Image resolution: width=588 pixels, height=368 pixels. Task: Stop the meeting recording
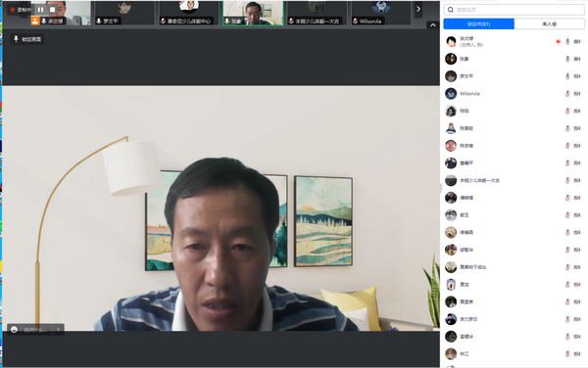point(53,10)
